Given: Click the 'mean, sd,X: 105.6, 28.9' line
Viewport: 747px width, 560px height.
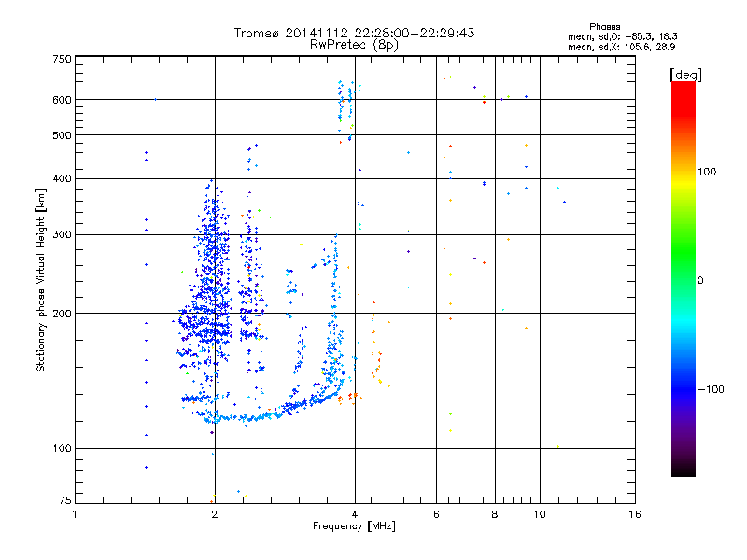Looking at the screenshot, I should [x=621, y=47].
